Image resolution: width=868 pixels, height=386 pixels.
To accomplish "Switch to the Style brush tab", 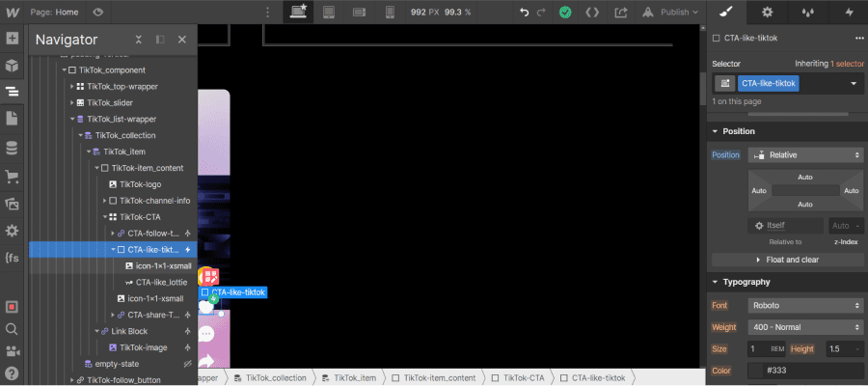I will click(x=727, y=12).
